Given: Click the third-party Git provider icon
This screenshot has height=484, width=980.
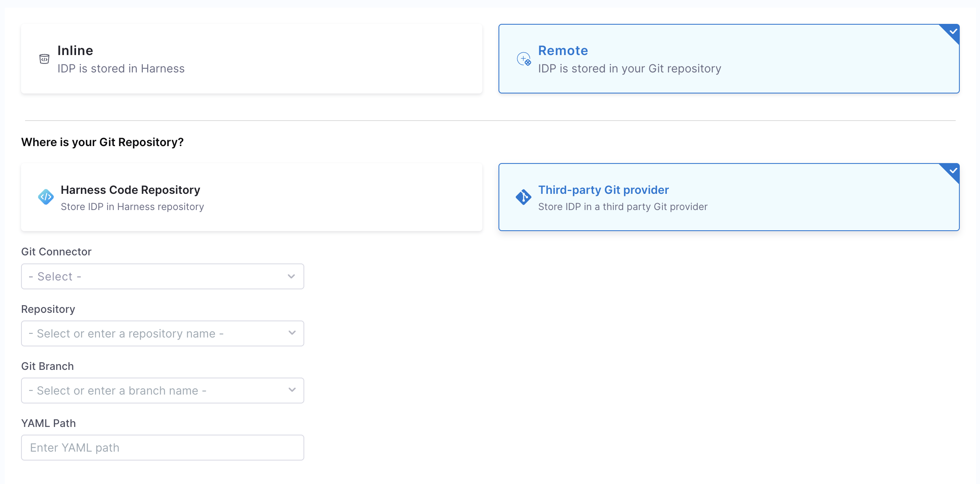Looking at the screenshot, I should (x=523, y=197).
